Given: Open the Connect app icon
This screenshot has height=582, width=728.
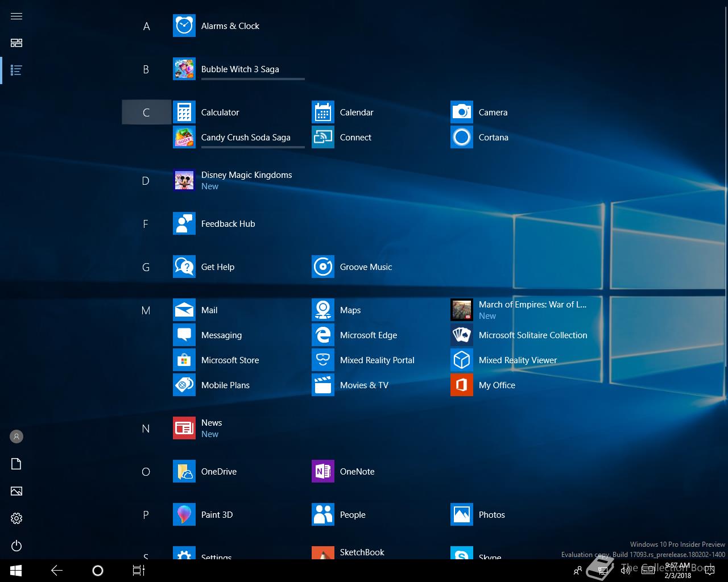Looking at the screenshot, I should (x=322, y=138).
